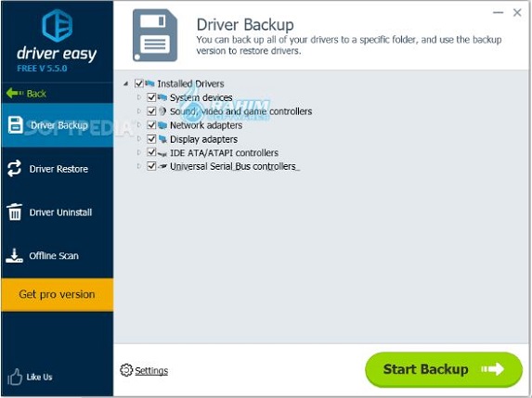The image size is (532, 398).
Task: Click the green Back arrow icon
Action: point(15,93)
